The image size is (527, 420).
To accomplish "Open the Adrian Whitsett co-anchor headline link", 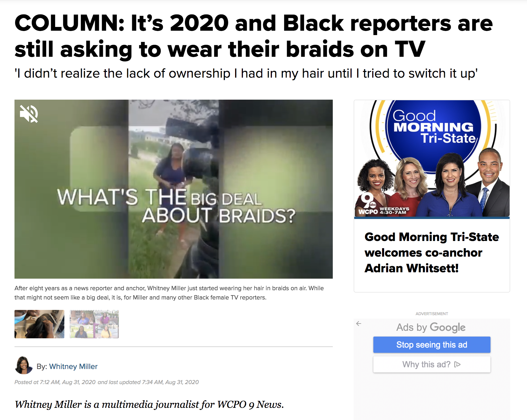I will 432,253.
